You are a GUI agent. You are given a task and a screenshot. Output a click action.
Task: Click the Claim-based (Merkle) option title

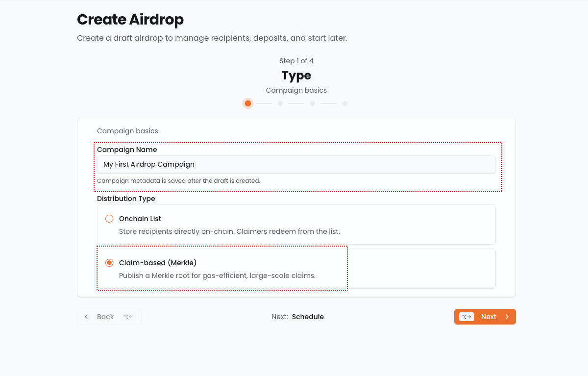pyautogui.click(x=158, y=263)
